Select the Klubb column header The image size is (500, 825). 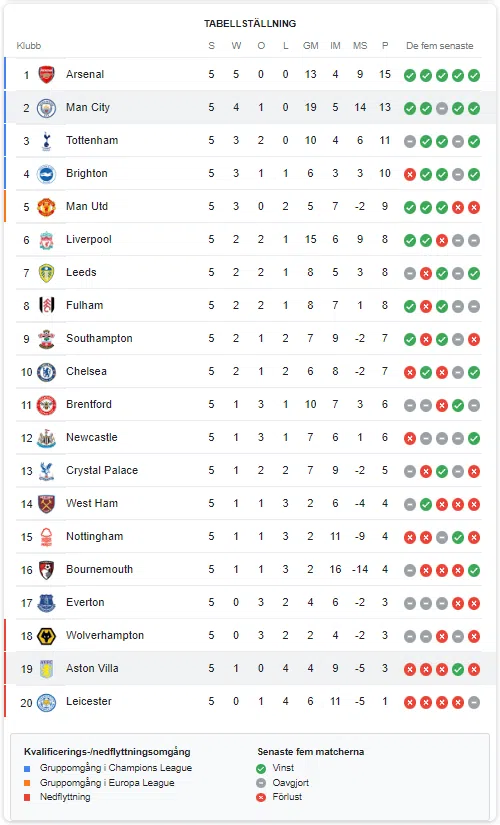point(29,46)
